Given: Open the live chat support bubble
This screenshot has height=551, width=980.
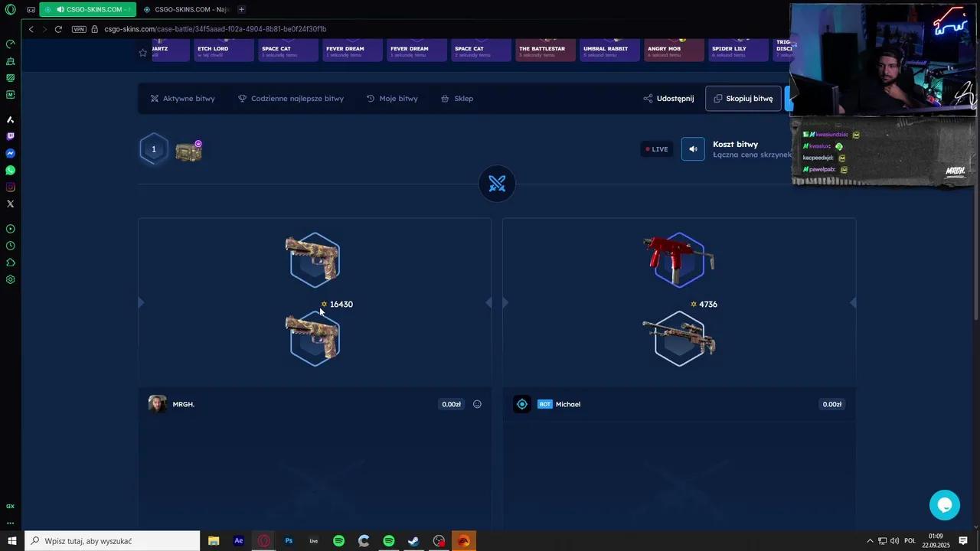Looking at the screenshot, I should tap(945, 505).
